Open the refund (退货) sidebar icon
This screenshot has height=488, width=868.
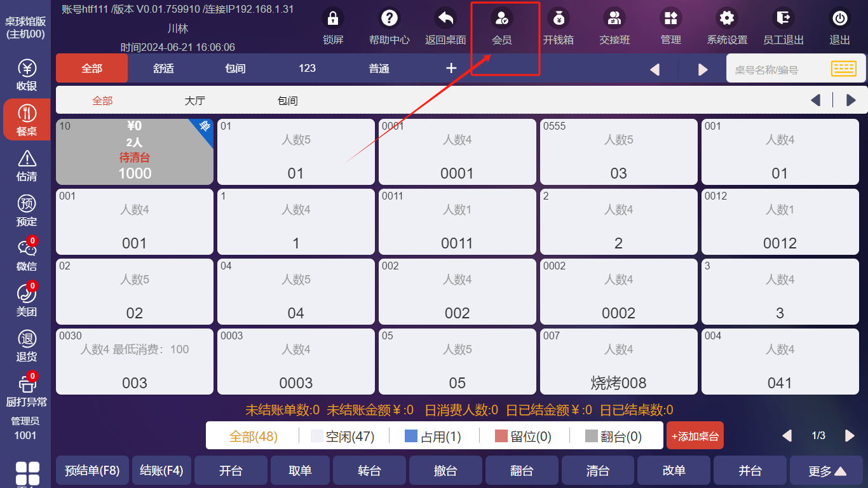pos(27,339)
